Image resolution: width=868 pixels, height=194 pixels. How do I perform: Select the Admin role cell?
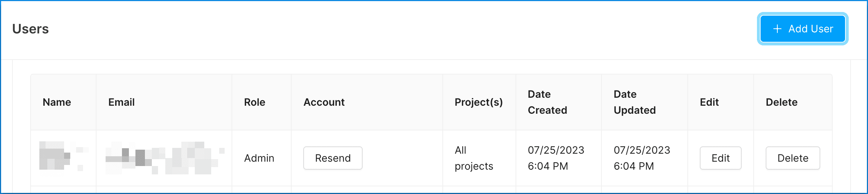(x=259, y=158)
